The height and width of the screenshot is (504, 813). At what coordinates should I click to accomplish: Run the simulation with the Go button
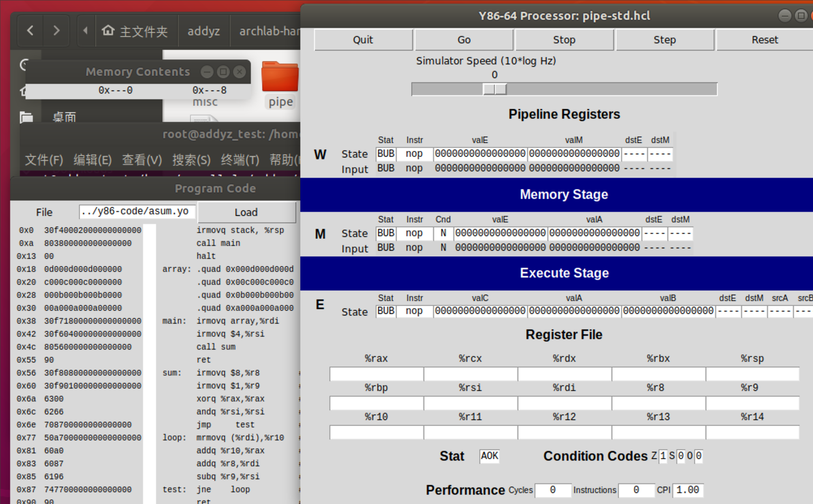[464, 39]
